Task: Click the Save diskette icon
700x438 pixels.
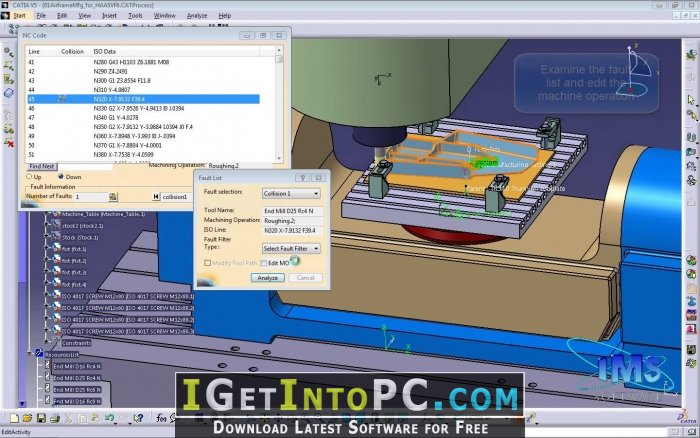Action: (x=41, y=418)
